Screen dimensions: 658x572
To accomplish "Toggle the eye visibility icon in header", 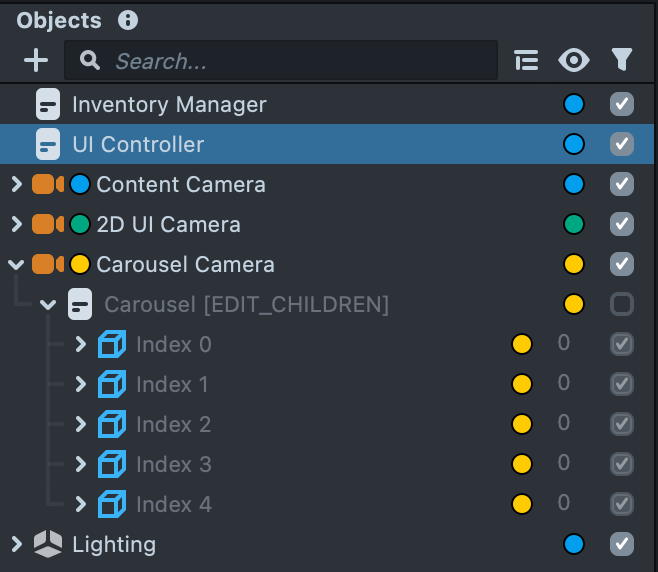I will point(574,61).
